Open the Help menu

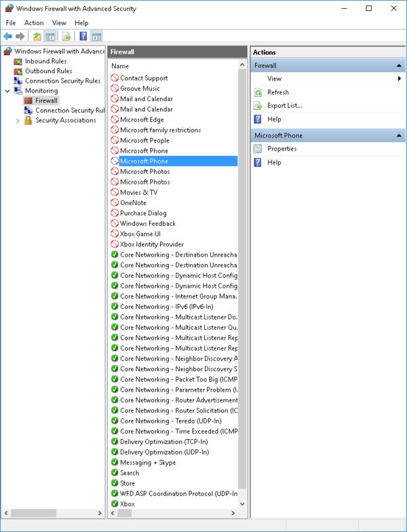tap(81, 23)
